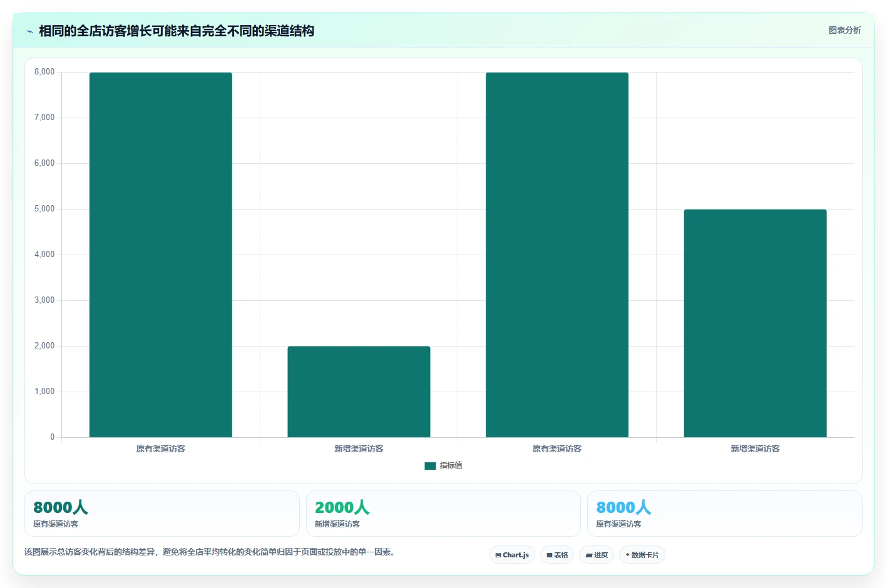Click the 图表分析 label in the header
887x588 pixels.
point(844,30)
